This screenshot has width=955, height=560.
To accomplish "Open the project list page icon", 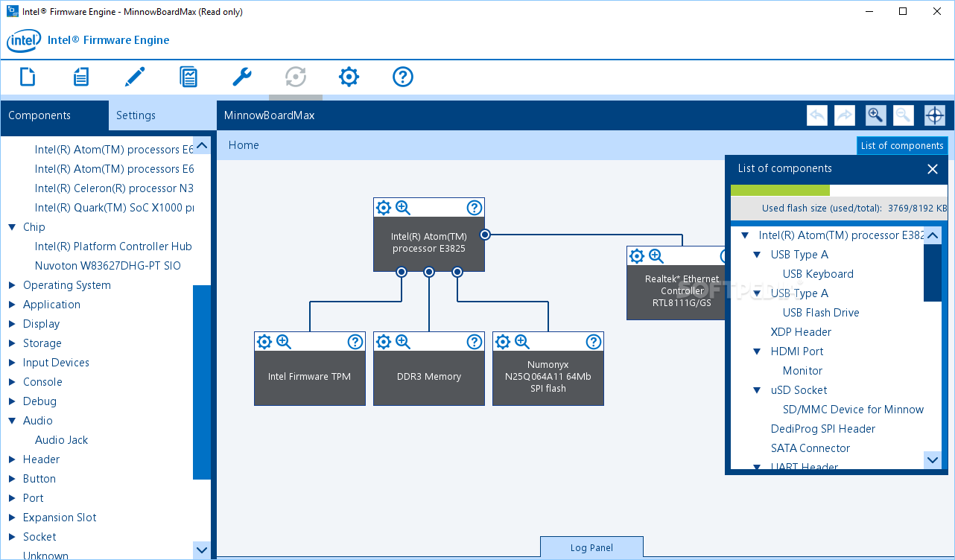I will click(x=81, y=77).
